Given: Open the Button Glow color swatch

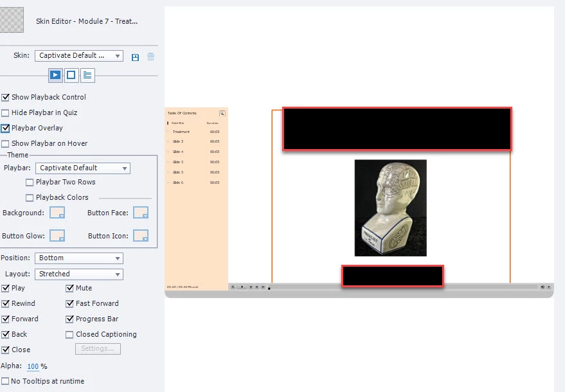Looking at the screenshot, I should [x=57, y=236].
